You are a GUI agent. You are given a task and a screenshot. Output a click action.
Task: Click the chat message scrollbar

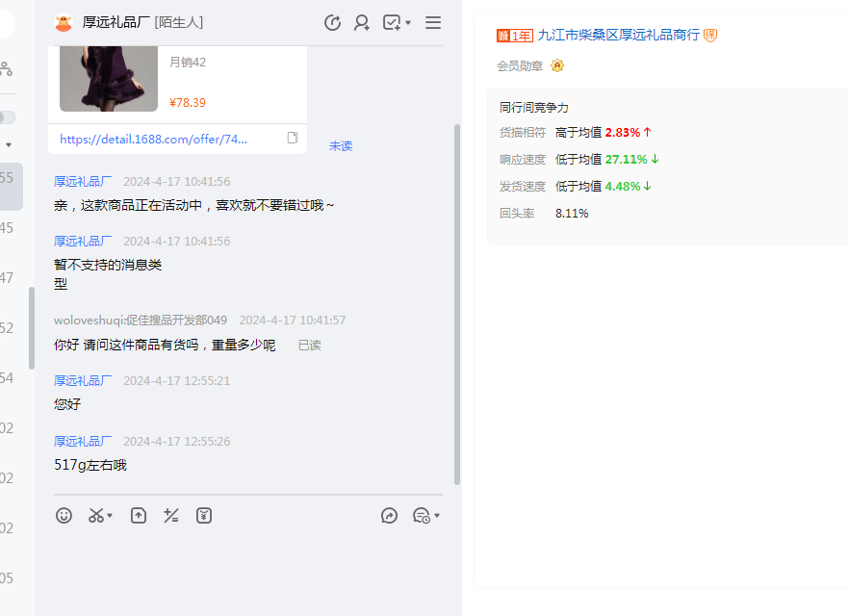pos(457,304)
